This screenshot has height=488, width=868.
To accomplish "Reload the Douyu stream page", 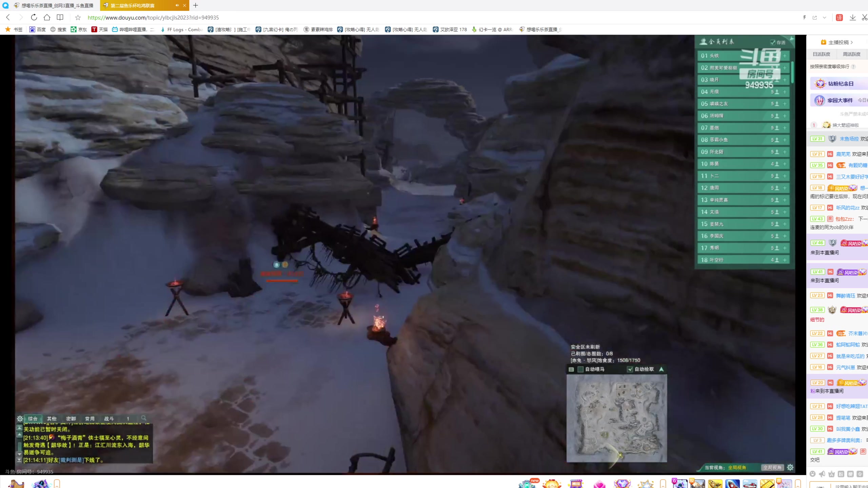I will pos(34,17).
